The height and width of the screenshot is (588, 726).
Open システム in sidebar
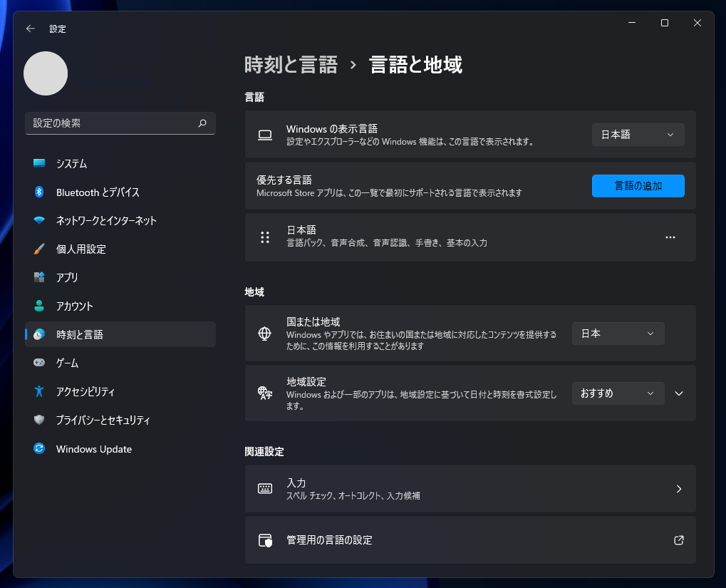tap(120, 163)
